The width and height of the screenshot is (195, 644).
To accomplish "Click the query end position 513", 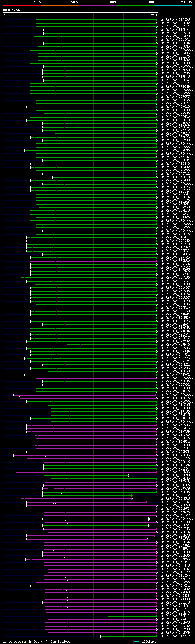I will pyautogui.click(x=154, y=15).
